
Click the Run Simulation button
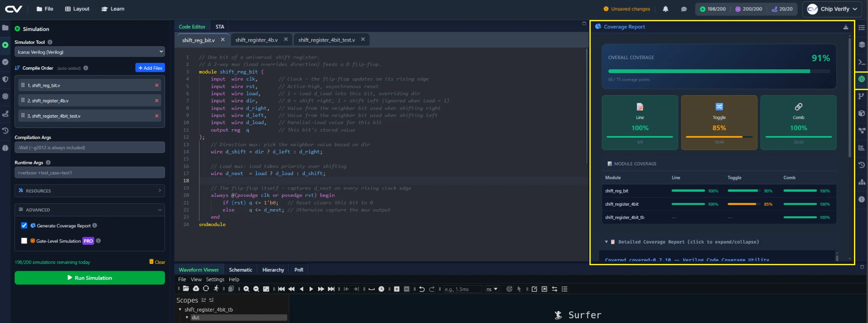pos(90,278)
